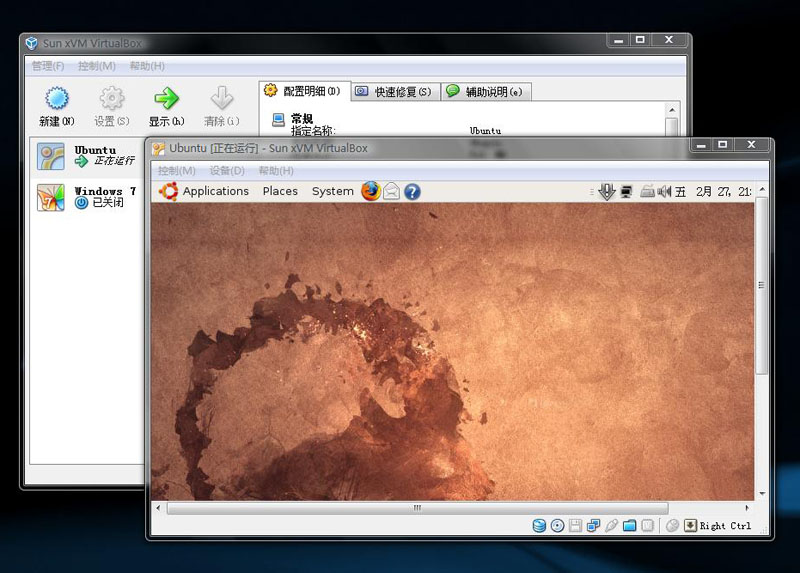Open the 控制(M) menu in the Ubuntu VM window
The height and width of the screenshot is (573, 800).
[x=176, y=170]
